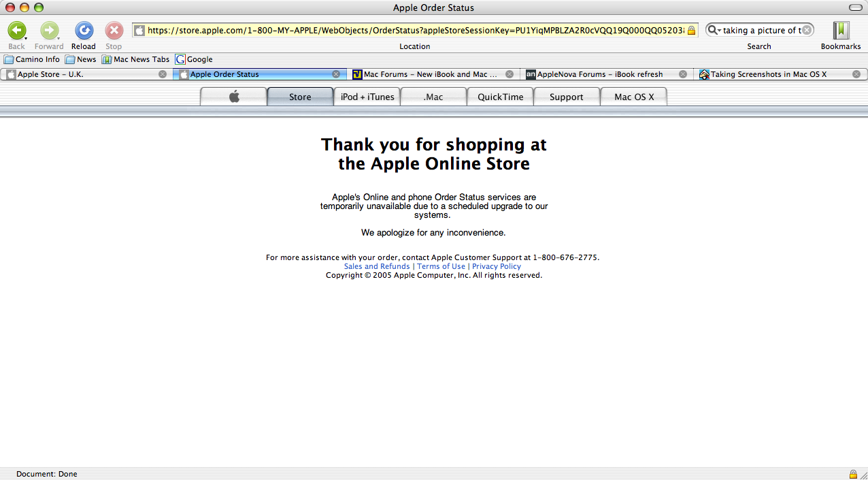868x480 pixels.
Task: Open the Camino Info bookmarks folder
Action: click(x=32, y=59)
